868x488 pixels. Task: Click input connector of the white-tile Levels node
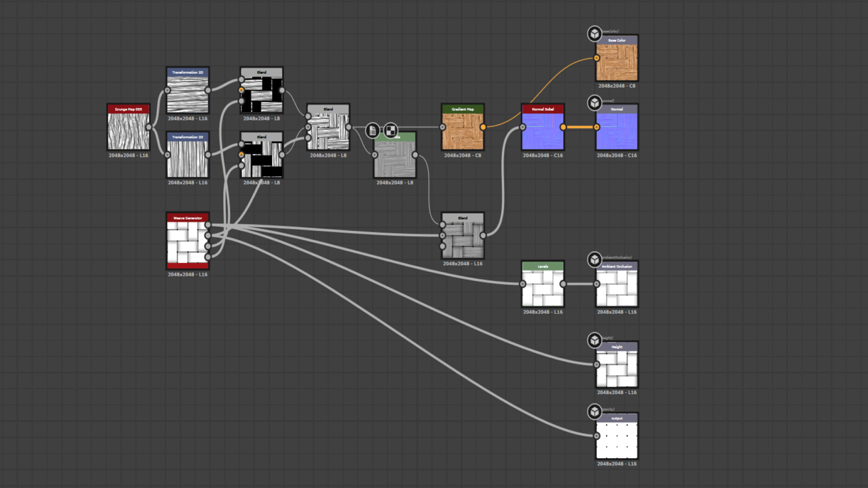tap(522, 284)
